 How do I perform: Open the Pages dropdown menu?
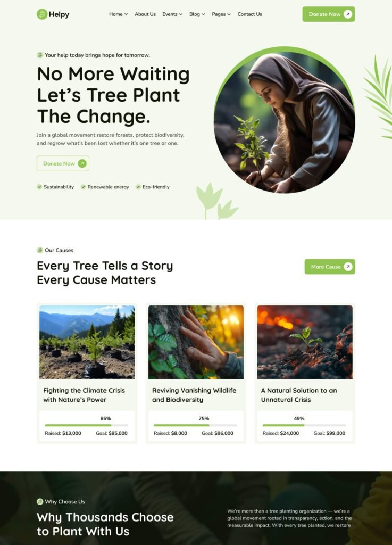221,14
